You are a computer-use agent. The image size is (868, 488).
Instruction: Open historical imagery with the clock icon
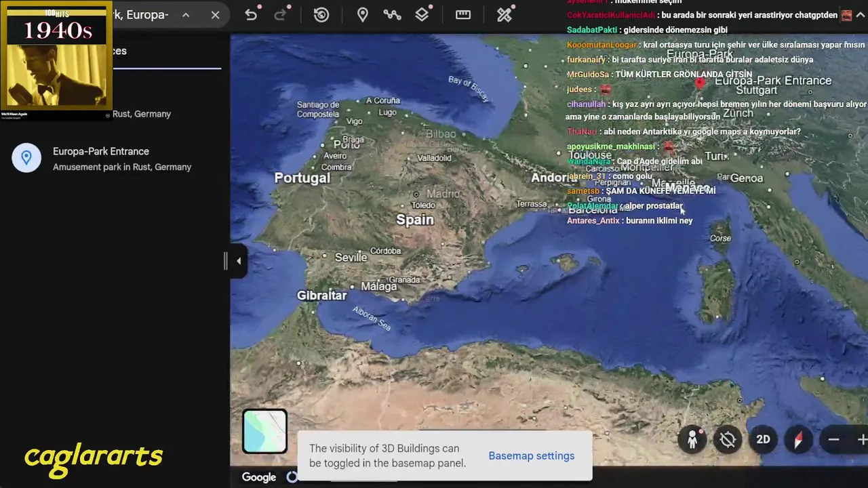click(321, 15)
